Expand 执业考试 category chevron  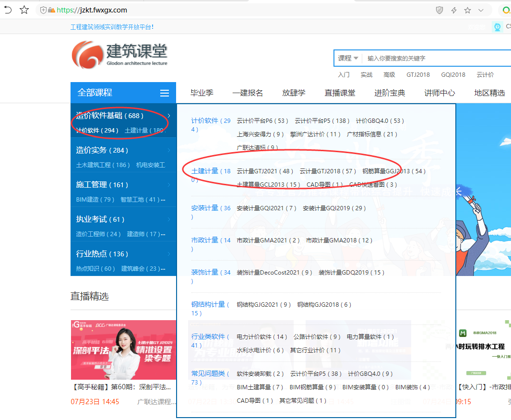pos(169,219)
